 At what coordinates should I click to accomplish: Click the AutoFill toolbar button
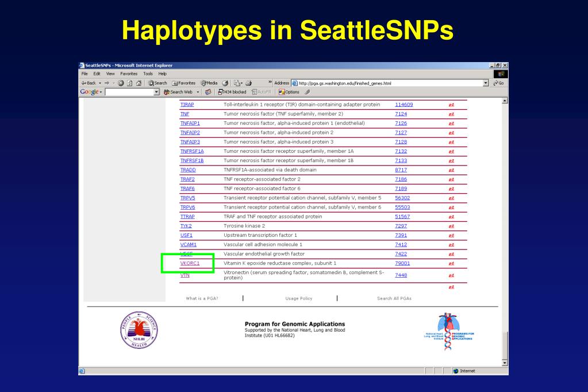coord(262,92)
